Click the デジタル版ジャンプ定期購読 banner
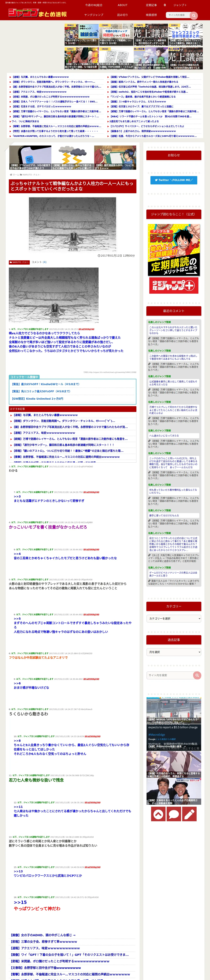Screen dimensions: 210x980 pos(174,250)
